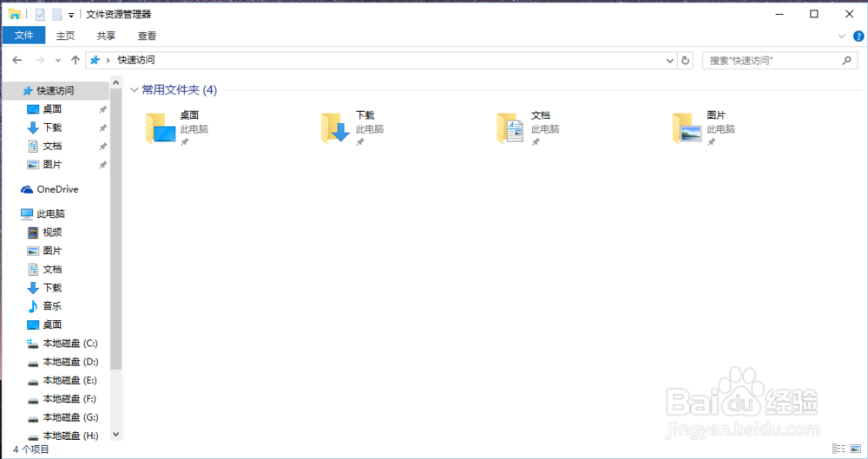The width and height of the screenshot is (868, 459).
Task: Open 音乐 under 此电脑
Action: click(x=52, y=306)
